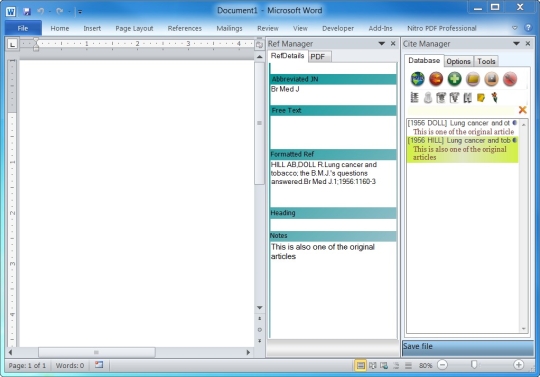Click the tab selector L icon by the ruler
Screen dimensions: 540x377
(12, 44)
